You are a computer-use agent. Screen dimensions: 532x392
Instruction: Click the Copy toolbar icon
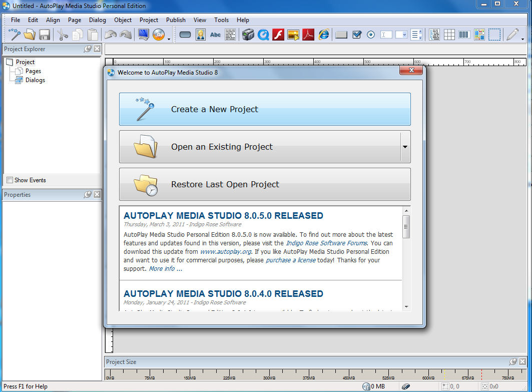tap(78, 35)
